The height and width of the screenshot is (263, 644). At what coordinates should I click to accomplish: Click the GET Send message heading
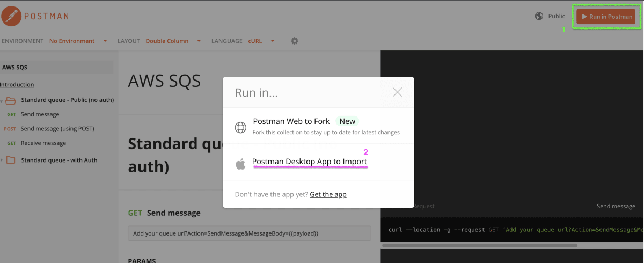pos(164,213)
